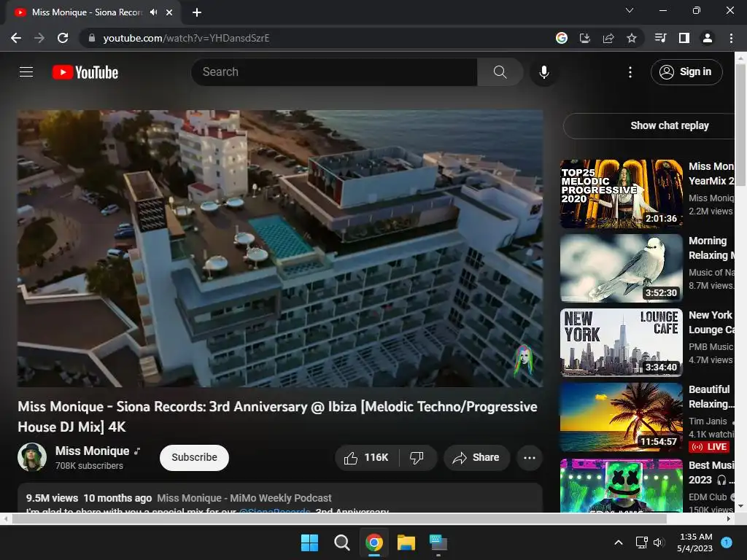Image resolution: width=747 pixels, height=560 pixels.
Task: Reload the page
Action: [x=63, y=38]
